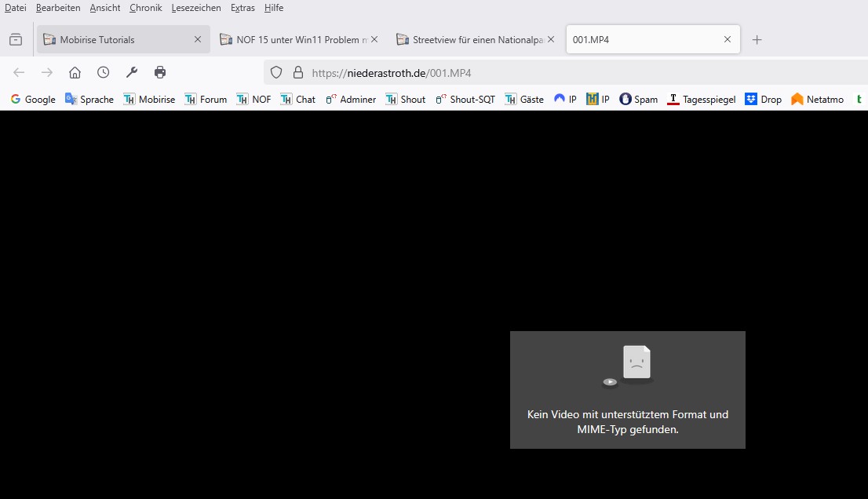The height and width of the screenshot is (499, 868).
Task: Open history via the clock icon
Action: pyautogui.click(x=103, y=72)
